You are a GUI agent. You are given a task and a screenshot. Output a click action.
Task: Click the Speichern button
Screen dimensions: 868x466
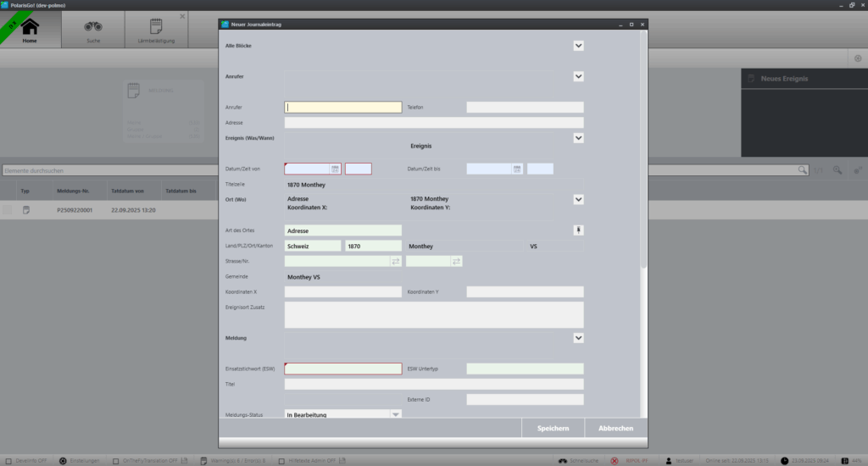[553, 428]
